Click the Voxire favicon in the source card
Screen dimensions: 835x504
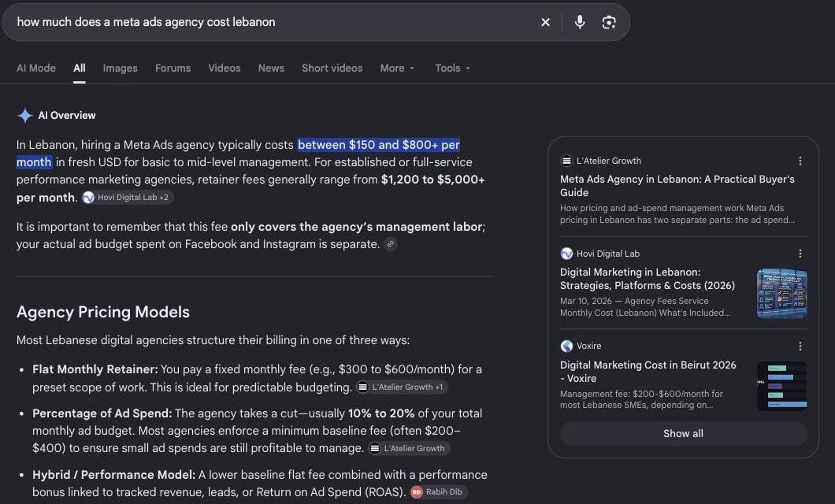point(566,346)
